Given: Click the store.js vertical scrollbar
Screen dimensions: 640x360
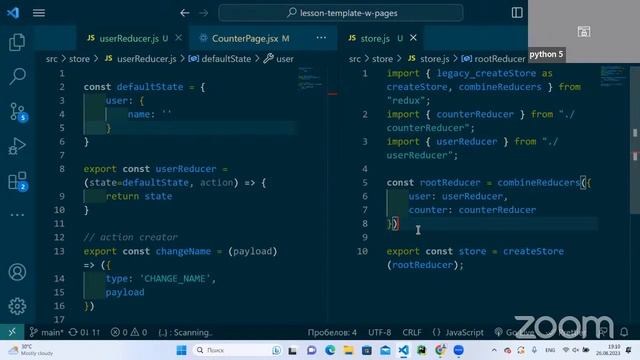Looking at the screenshot, I should [635, 139].
